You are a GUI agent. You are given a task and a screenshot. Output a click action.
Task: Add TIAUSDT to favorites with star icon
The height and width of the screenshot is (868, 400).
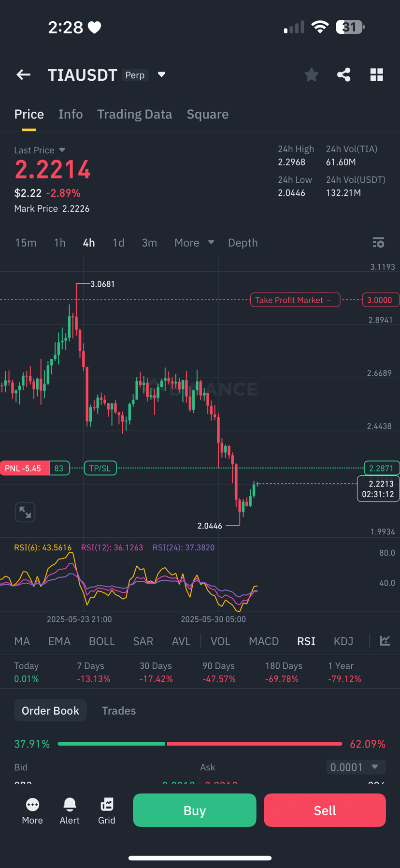click(312, 74)
